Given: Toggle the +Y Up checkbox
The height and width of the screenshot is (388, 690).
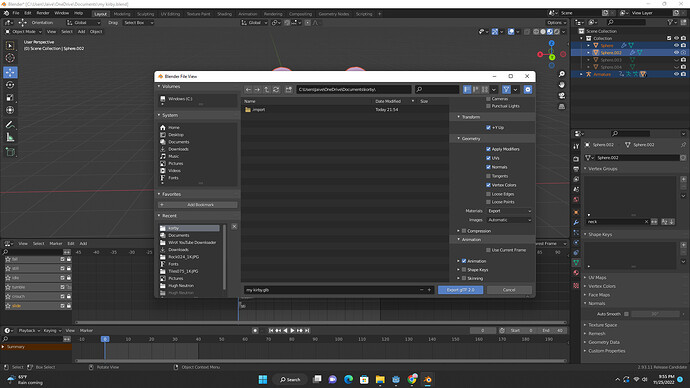Looking at the screenshot, I should pos(488,128).
